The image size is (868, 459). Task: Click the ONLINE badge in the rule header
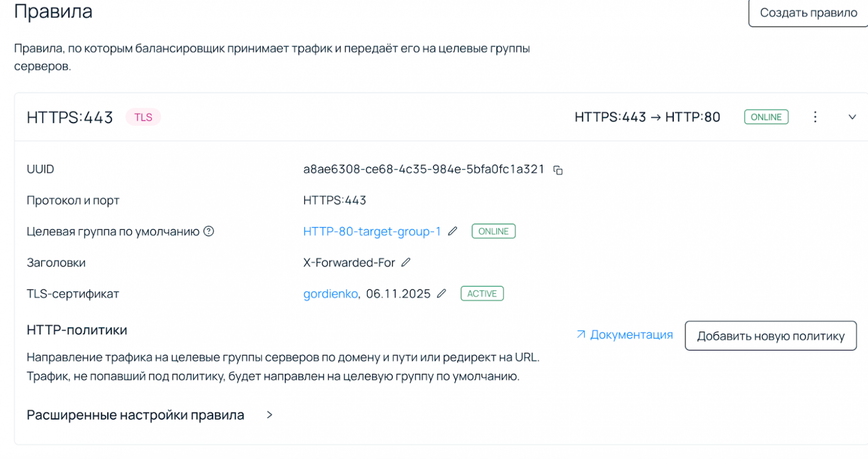[x=766, y=117]
